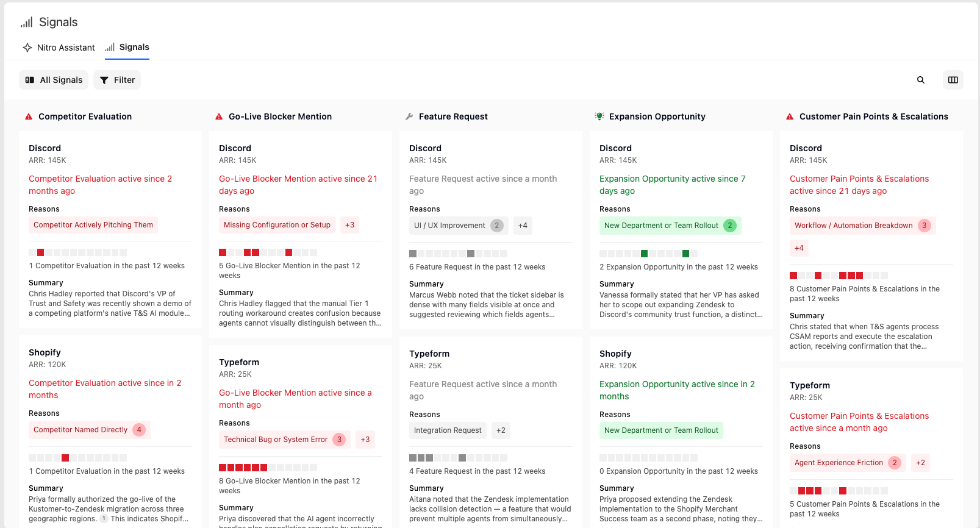
Task: Click the Competitor Evaluation warning triangle icon
Action: (x=29, y=116)
